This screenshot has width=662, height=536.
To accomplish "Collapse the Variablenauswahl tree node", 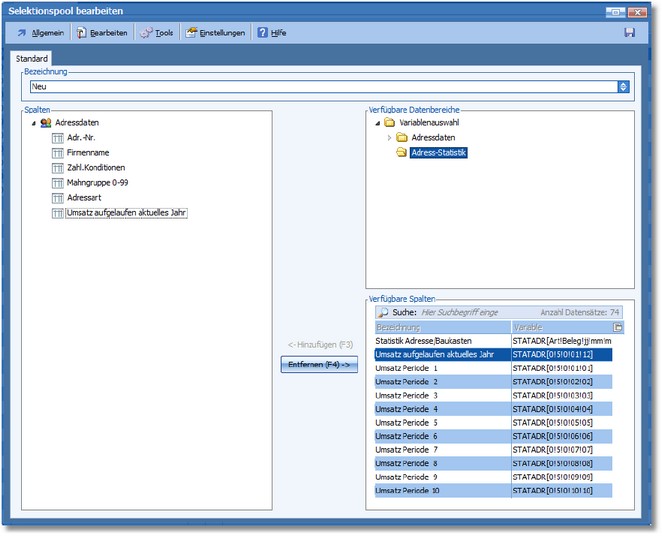I will (377, 123).
